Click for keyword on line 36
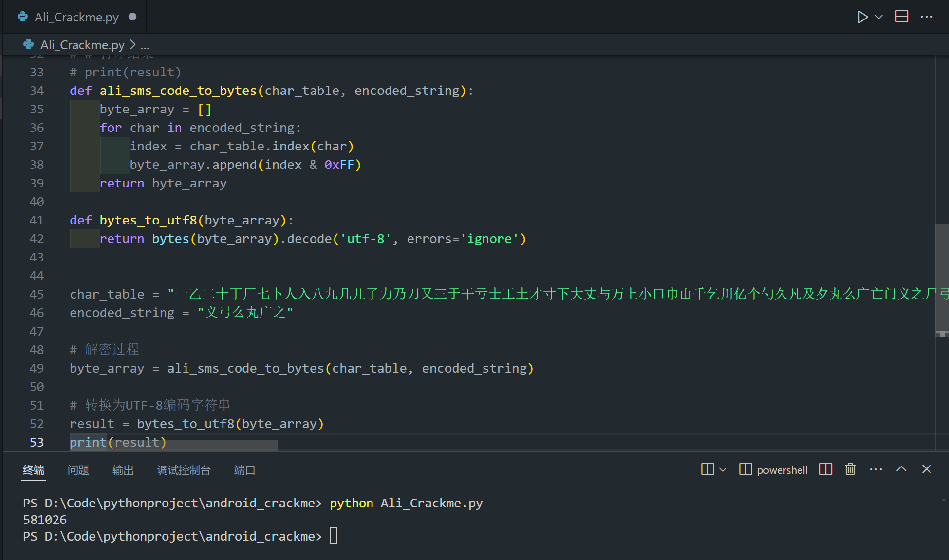Screen dimensions: 949x560 coord(111,128)
